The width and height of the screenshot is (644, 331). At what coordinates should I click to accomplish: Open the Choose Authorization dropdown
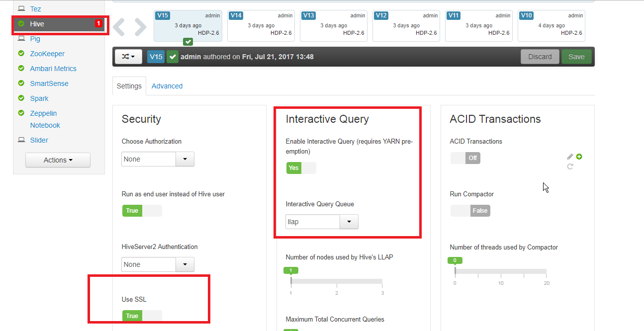pyautogui.click(x=184, y=159)
